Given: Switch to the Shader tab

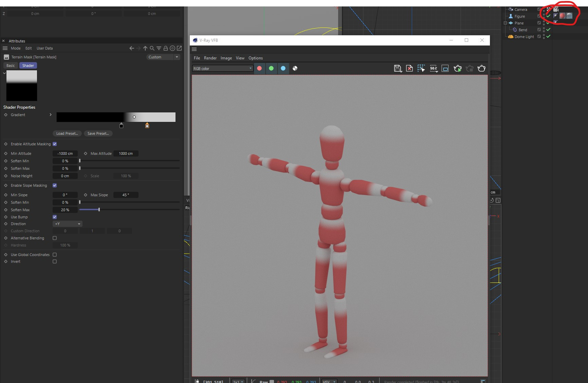Looking at the screenshot, I should [x=28, y=66].
